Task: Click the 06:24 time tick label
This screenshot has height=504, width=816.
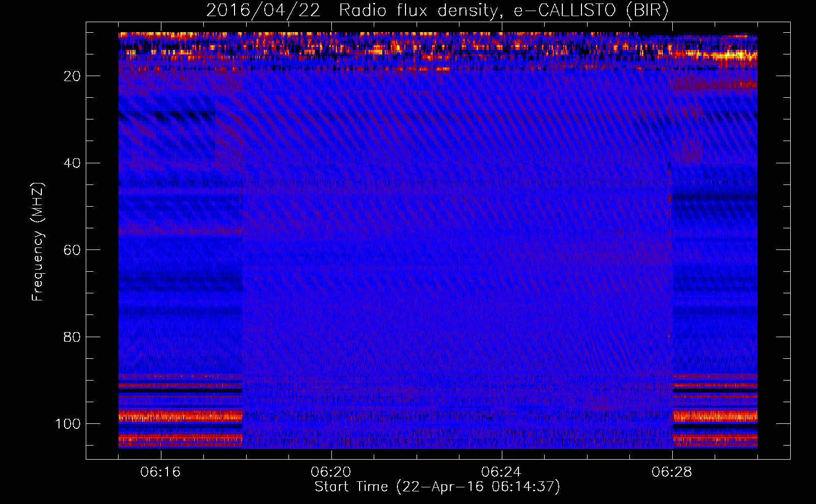Action: tap(501, 472)
